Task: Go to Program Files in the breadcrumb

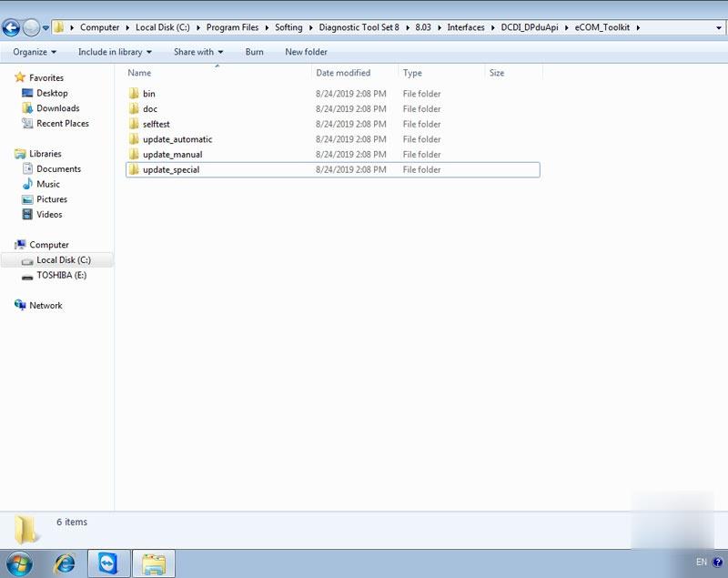Action: (x=232, y=27)
